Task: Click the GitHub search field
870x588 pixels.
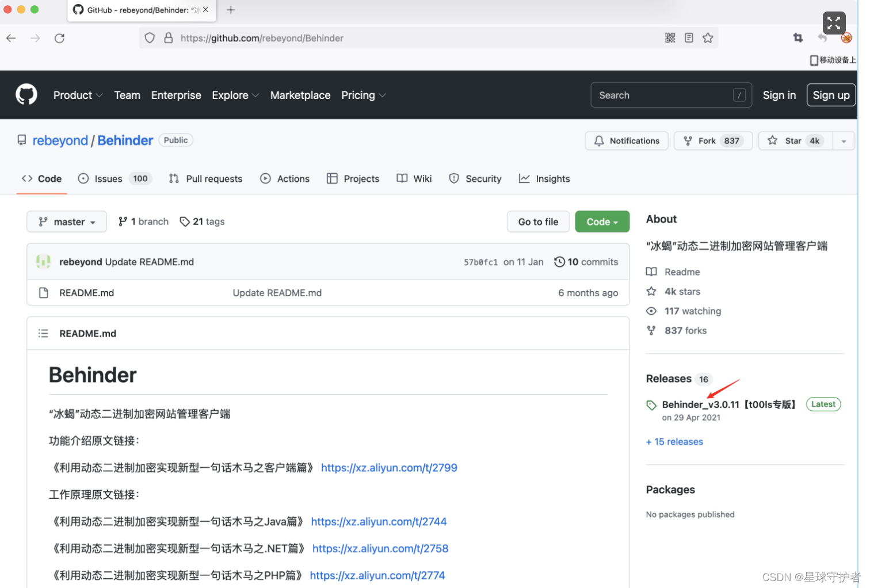Action: click(x=671, y=95)
